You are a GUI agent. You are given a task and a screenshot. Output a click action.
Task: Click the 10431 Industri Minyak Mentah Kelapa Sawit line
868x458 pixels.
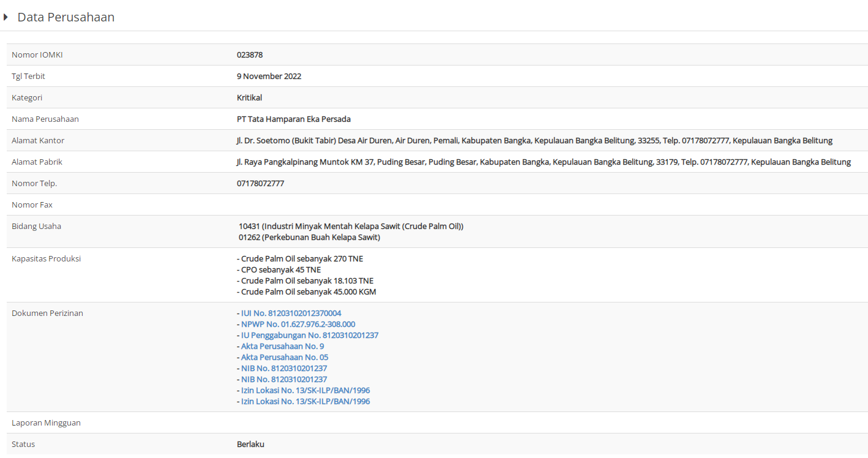351,227
